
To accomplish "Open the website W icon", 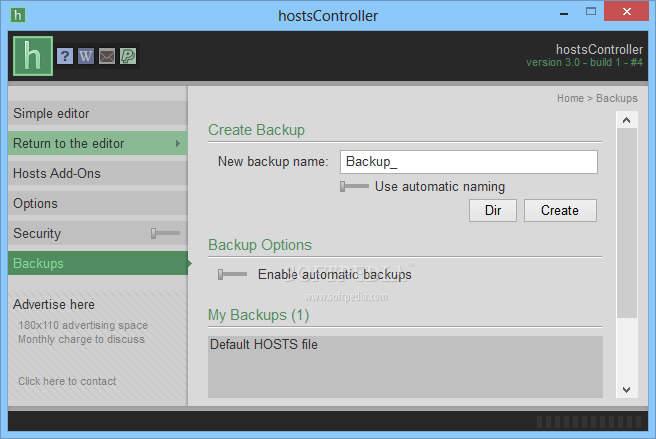I will 86,56.
